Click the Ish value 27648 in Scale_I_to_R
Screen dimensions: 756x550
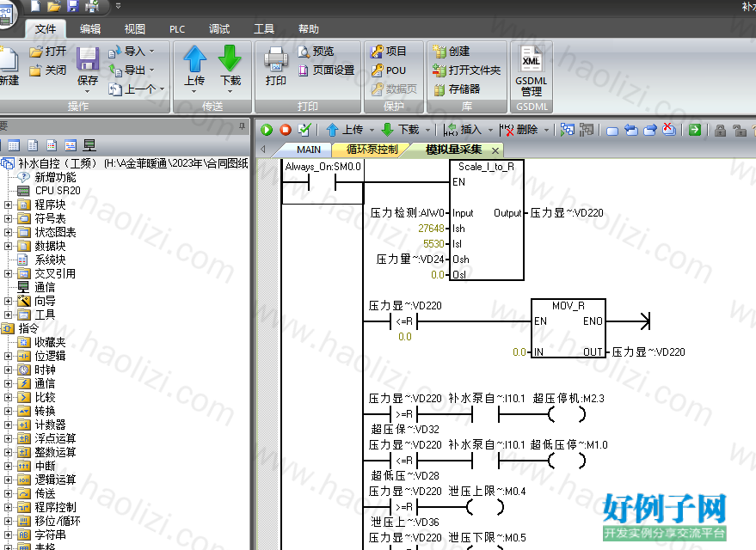pos(431,228)
